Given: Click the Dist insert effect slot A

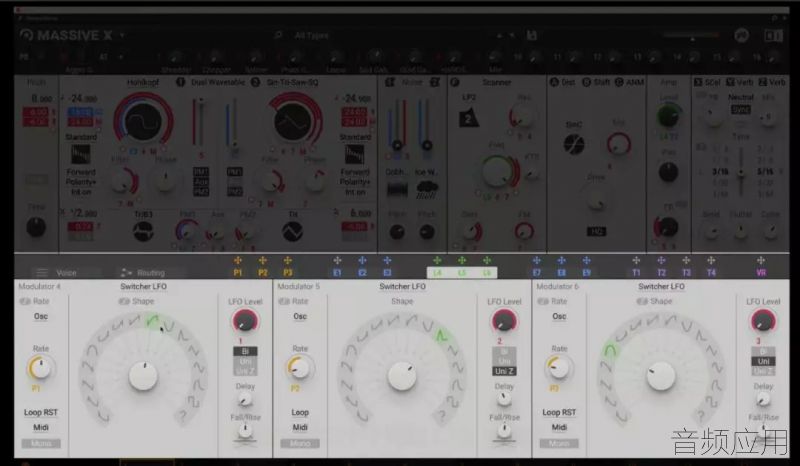Looking at the screenshot, I should [563, 82].
